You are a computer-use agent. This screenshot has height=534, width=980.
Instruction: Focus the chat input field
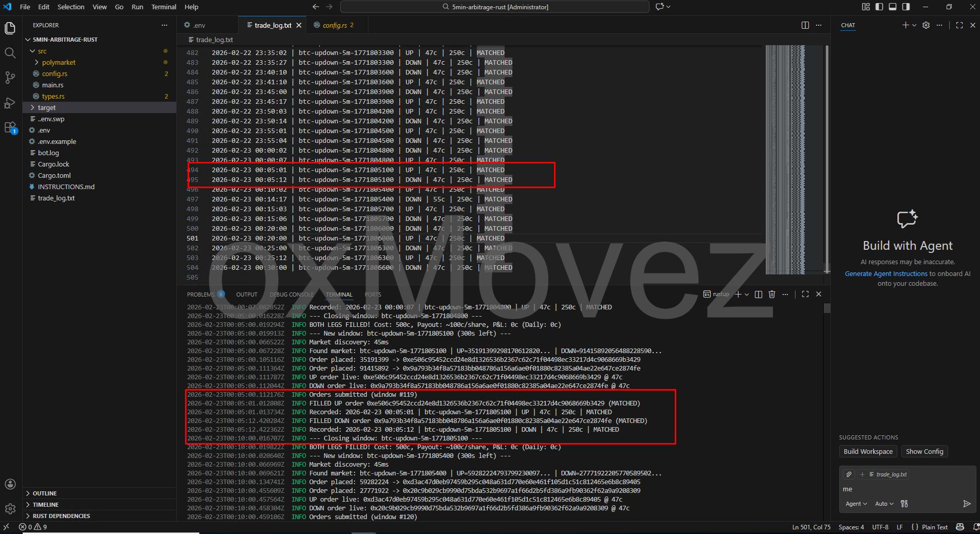pyautogui.click(x=907, y=489)
